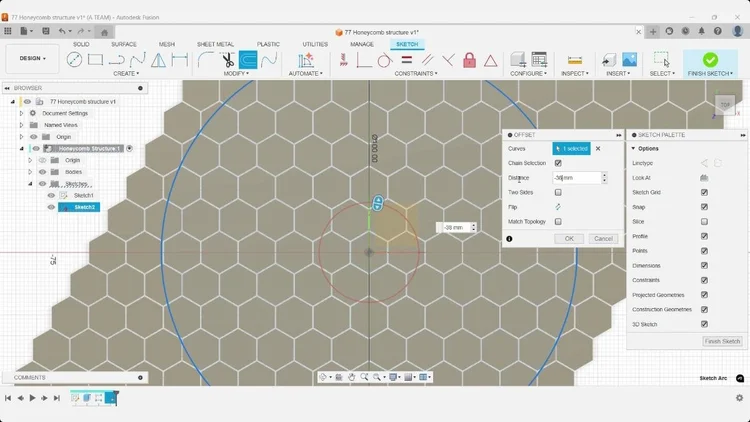This screenshot has height=422, width=750.
Task: Apply the Equal constraint
Action: click(407, 60)
